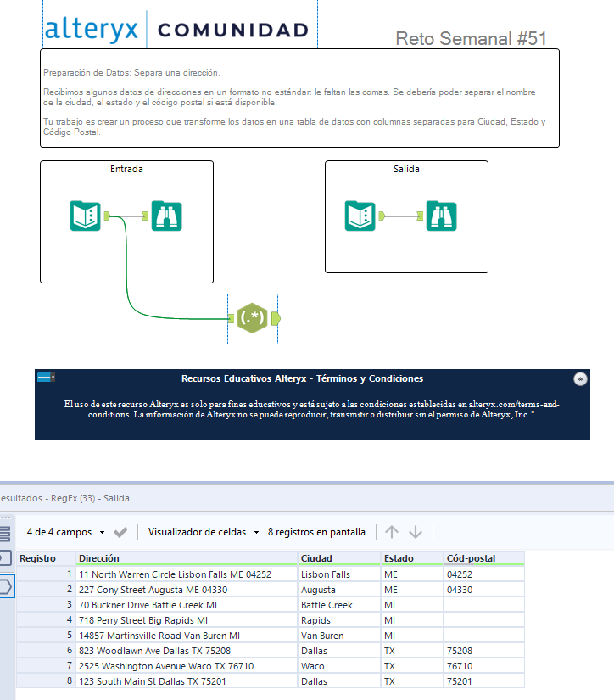Collapse the Términos y Condiciones container

pos(580,379)
